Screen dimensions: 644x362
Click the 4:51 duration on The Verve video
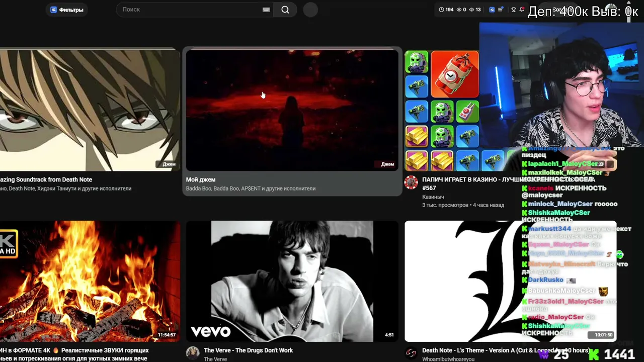click(389, 335)
